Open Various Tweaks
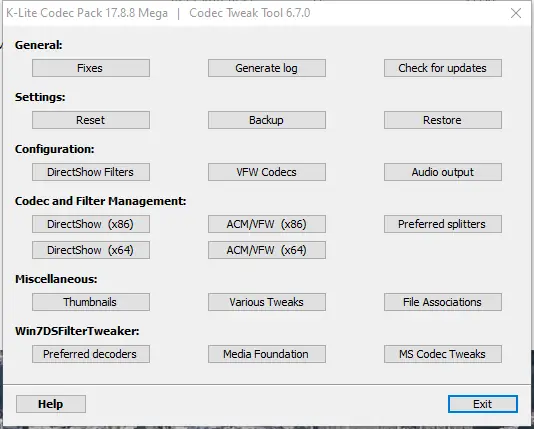 pyautogui.click(x=267, y=302)
